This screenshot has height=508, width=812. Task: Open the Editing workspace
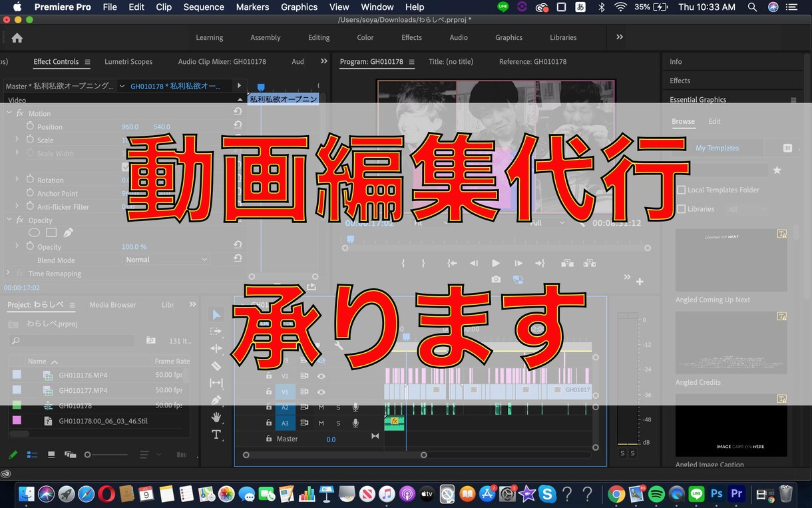pos(319,37)
